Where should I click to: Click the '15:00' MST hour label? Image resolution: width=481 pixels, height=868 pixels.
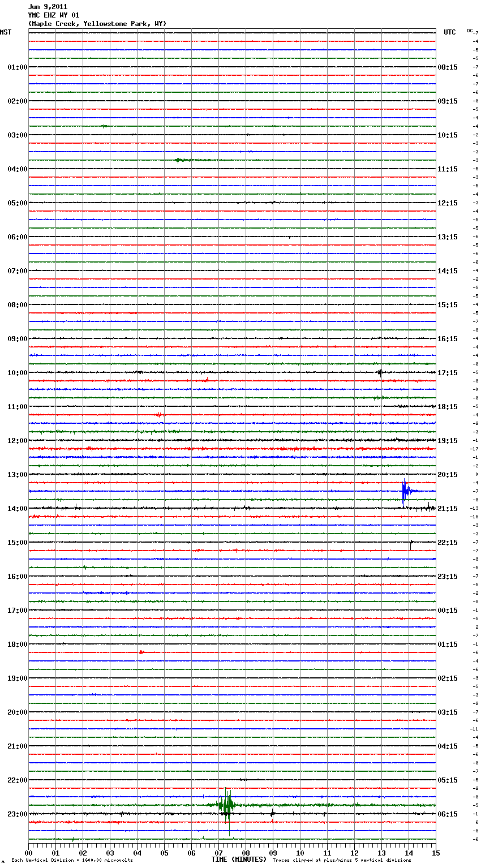pos(18,543)
